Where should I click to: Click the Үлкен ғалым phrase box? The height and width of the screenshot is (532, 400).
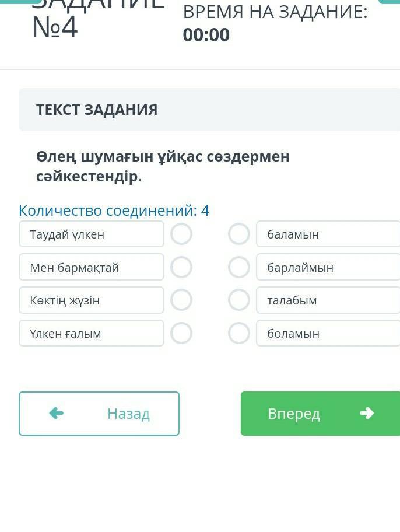tap(92, 334)
